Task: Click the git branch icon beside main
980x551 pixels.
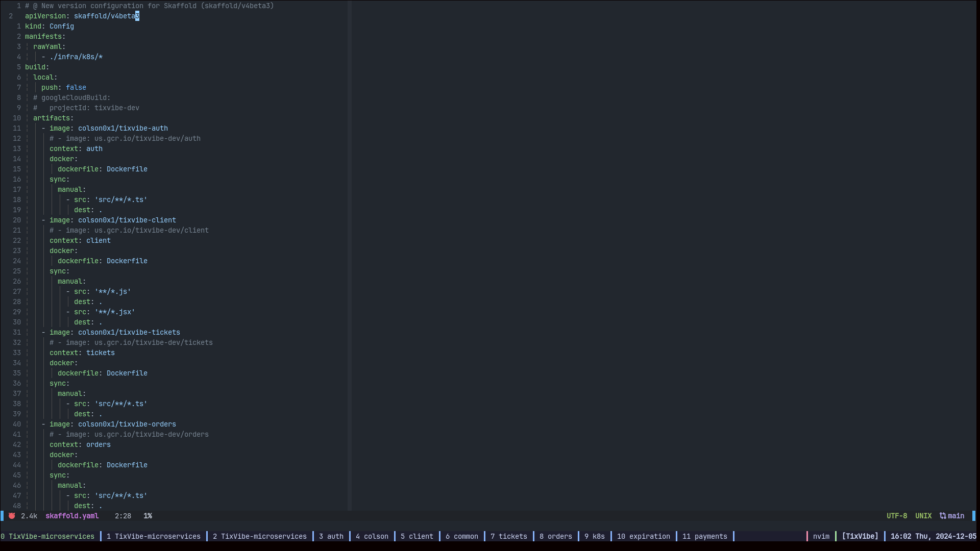Action: click(943, 516)
